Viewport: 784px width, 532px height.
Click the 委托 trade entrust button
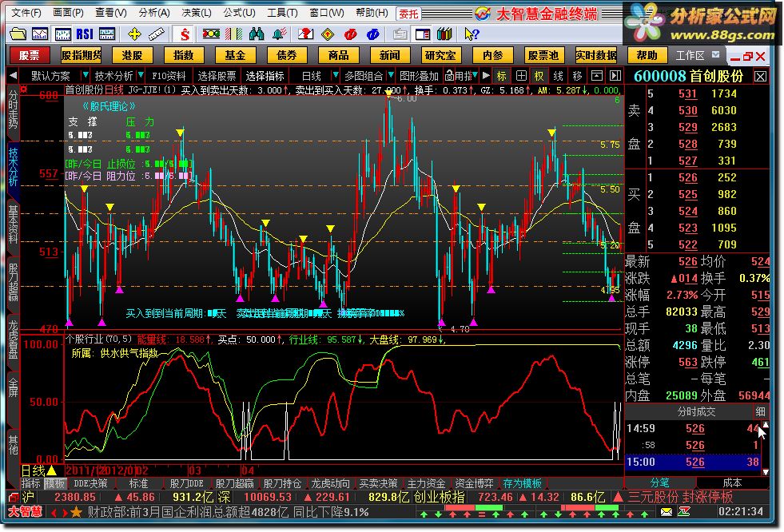[408, 14]
